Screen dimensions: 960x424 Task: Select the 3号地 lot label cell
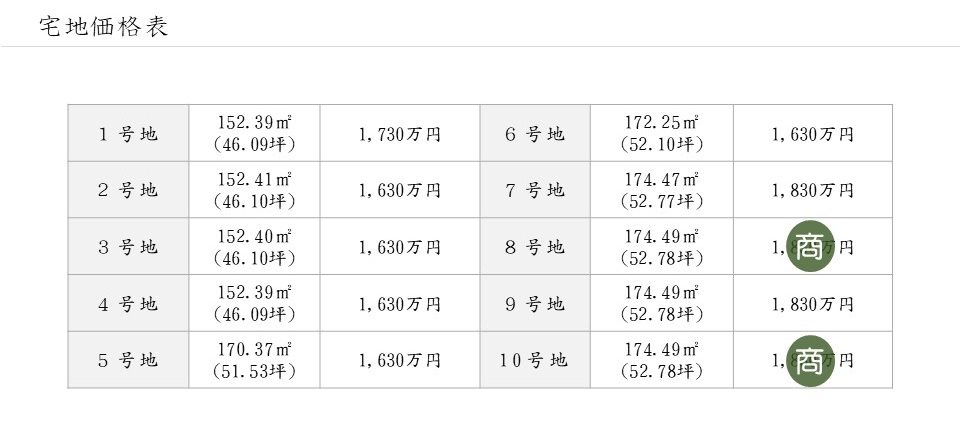[128, 247]
